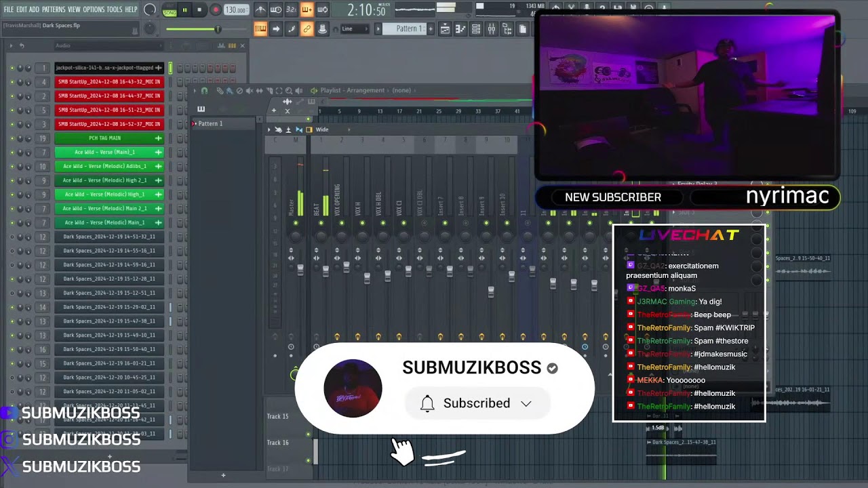868x488 pixels.
Task: Add a new pattern with plus button
Action: click(431, 29)
